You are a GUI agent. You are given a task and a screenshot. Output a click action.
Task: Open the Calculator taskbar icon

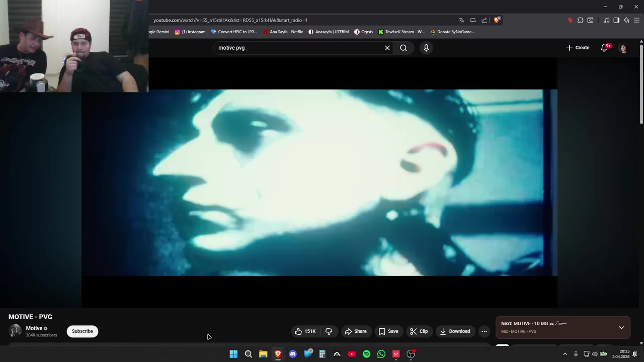click(322, 354)
